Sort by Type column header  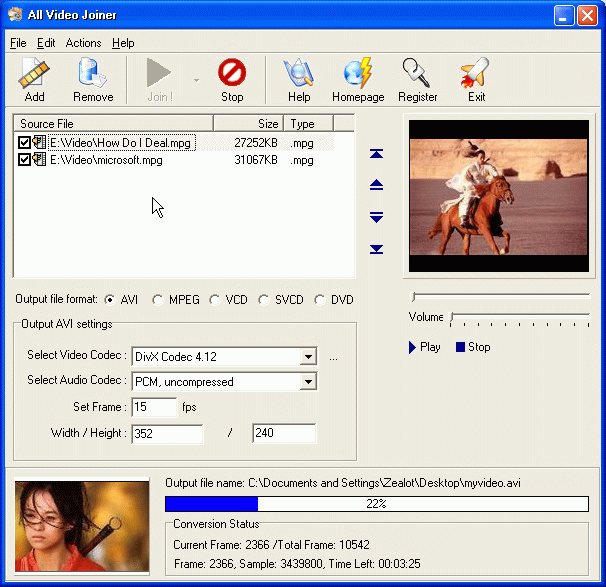[x=308, y=124]
